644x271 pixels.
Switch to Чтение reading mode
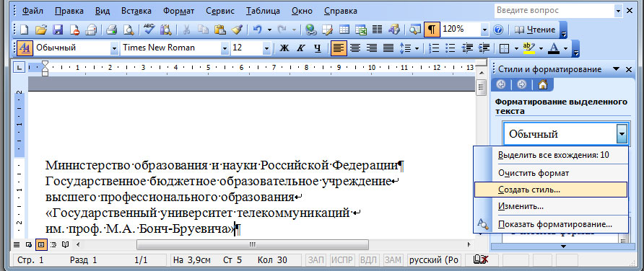(x=534, y=30)
